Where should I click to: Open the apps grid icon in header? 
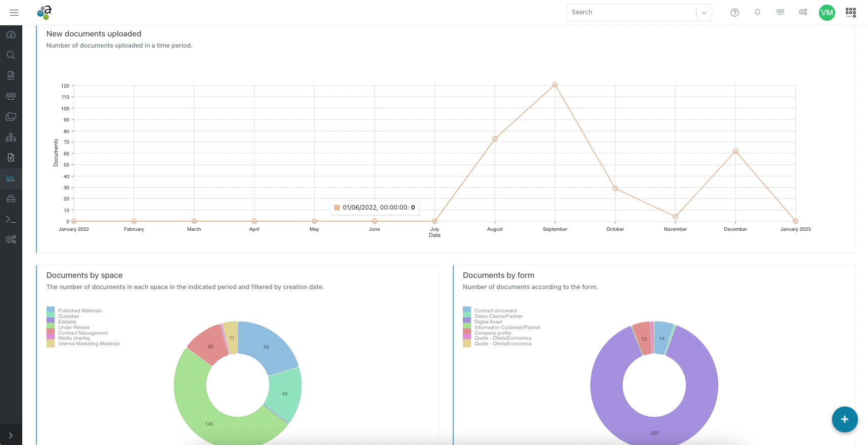point(851,13)
